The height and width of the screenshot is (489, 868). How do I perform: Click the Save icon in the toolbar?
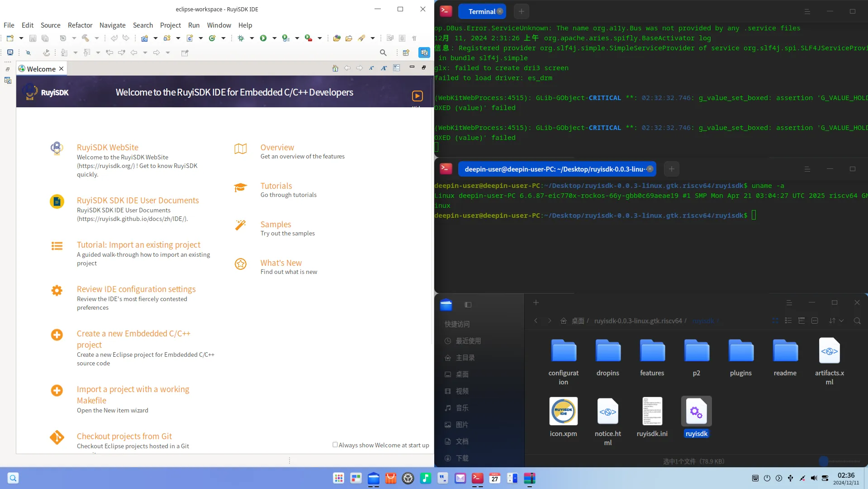[33, 38]
